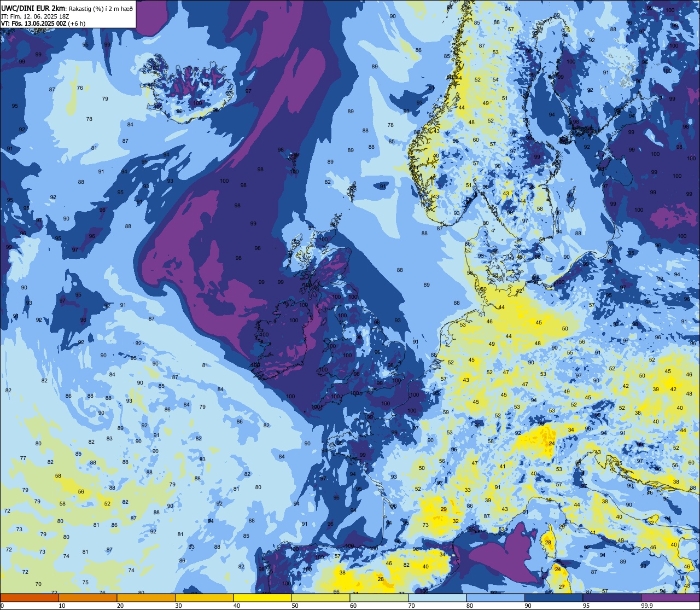Click the "60" tick label on the legend
The height and width of the screenshot is (610, 700).
[353, 606]
